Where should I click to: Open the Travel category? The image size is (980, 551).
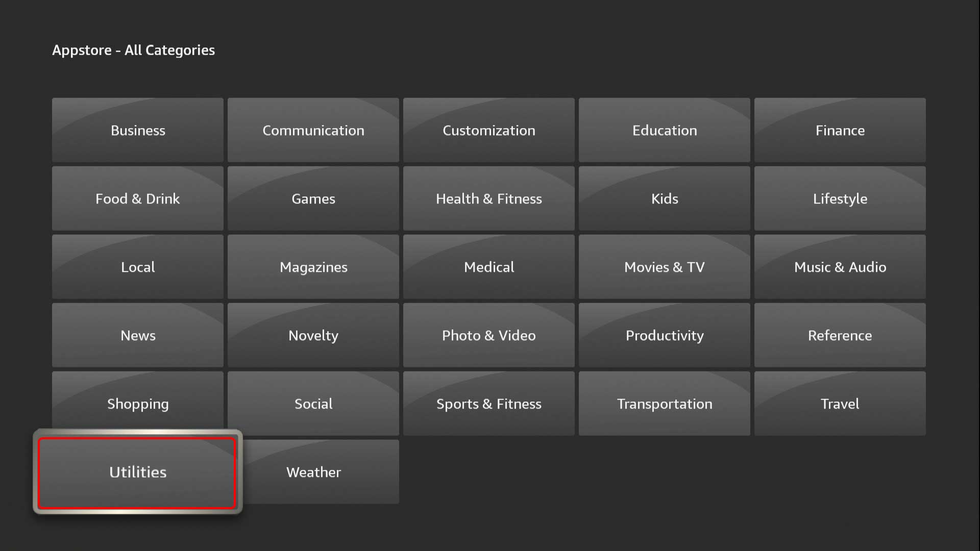[840, 403]
